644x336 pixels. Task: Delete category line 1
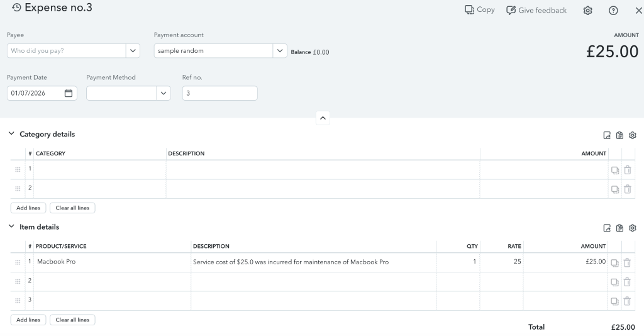tap(628, 170)
